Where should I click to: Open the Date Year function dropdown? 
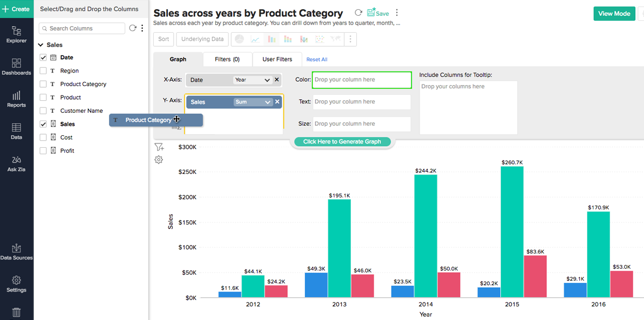pos(252,80)
